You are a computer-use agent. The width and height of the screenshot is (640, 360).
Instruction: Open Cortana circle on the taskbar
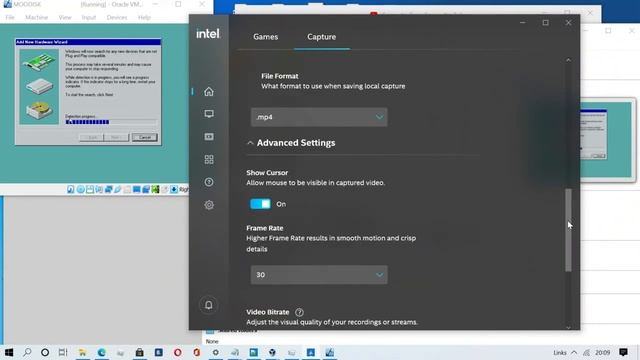tap(45, 352)
